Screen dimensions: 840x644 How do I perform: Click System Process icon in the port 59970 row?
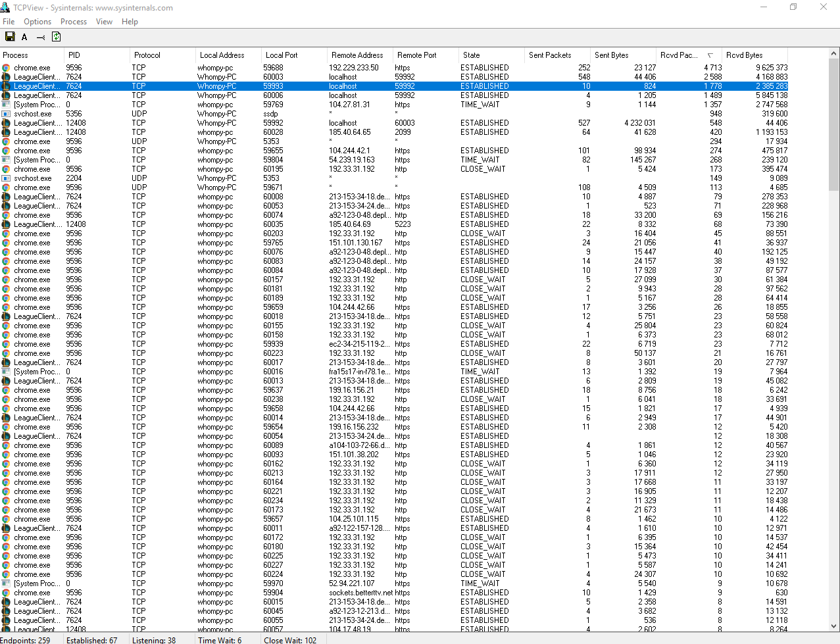coord(6,583)
